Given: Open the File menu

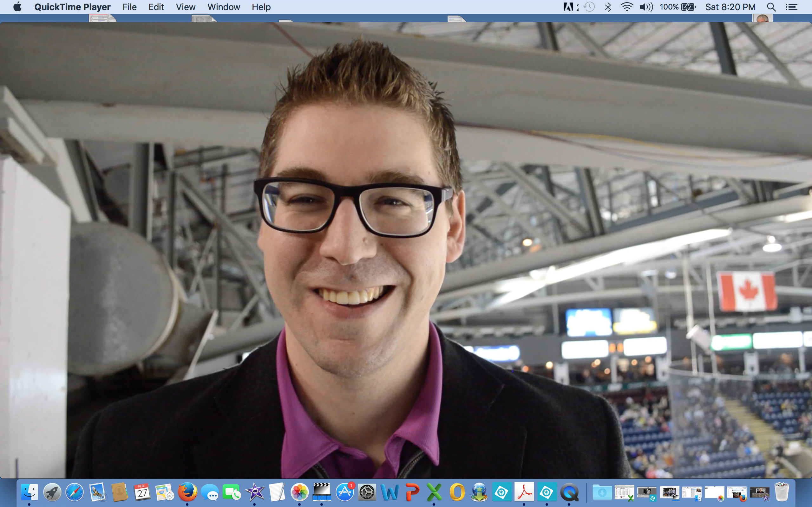Looking at the screenshot, I should pyautogui.click(x=129, y=7).
